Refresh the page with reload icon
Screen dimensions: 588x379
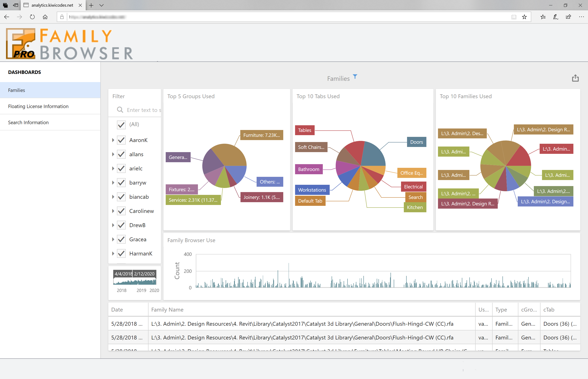32,17
